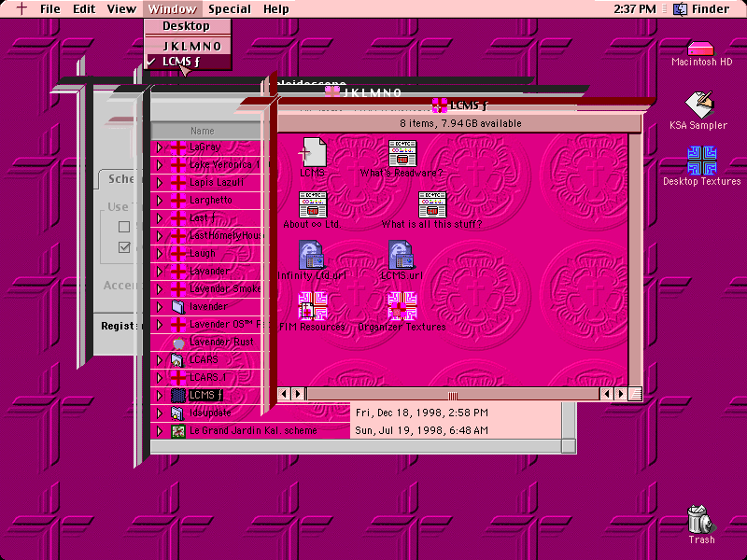Click the Le Grand Jardin Kal. scheme icon
Viewport: 747px width, 560px height.
pos(178,431)
